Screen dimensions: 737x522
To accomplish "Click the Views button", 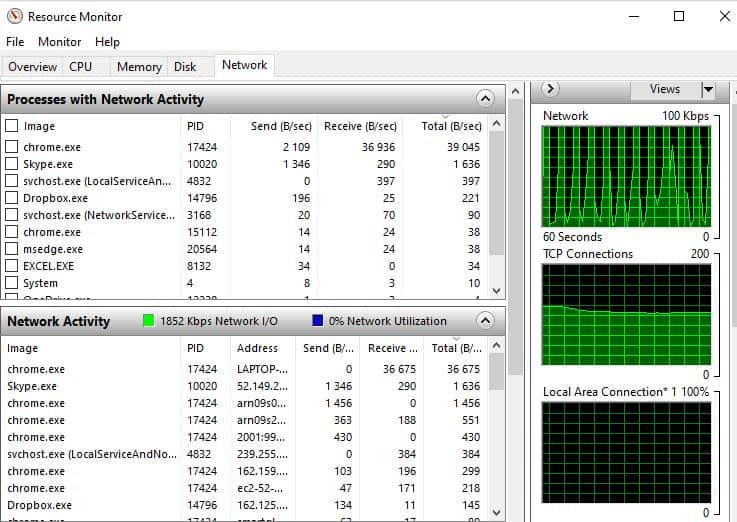I will [665, 89].
